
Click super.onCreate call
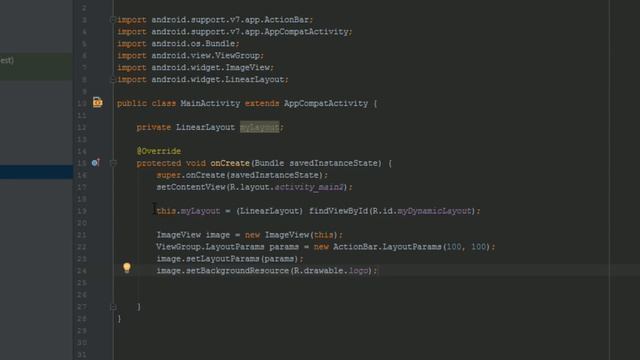242,175
